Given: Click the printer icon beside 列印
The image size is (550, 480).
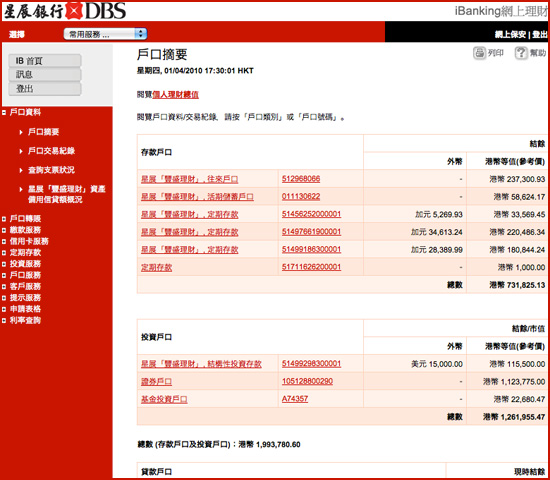Looking at the screenshot, I should tap(479, 53).
